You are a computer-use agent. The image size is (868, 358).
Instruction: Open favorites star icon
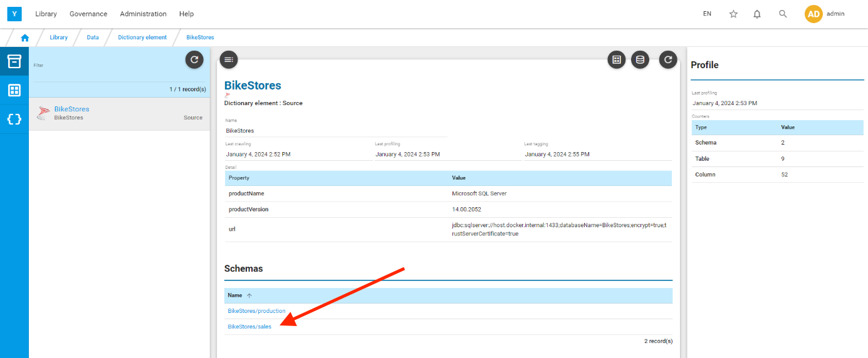pyautogui.click(x=733, y=14)
